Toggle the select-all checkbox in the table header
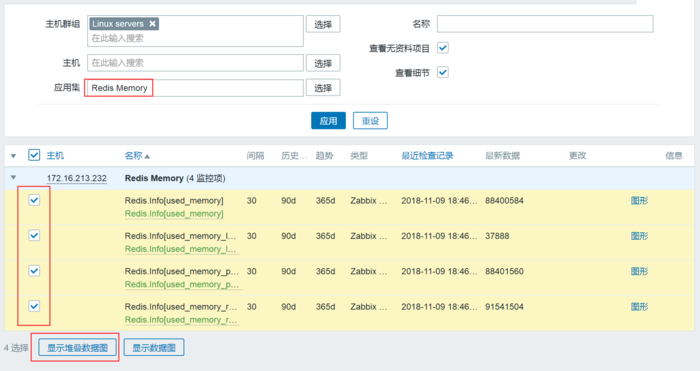This screenshot has width=700, height=371. (x=34, y=155)
